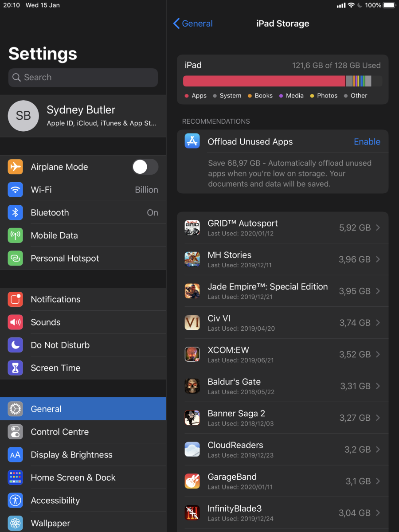Open XCOM:EW details via its chevron
The height and width of the screenshot is (532, 399).
pos(378,354)
